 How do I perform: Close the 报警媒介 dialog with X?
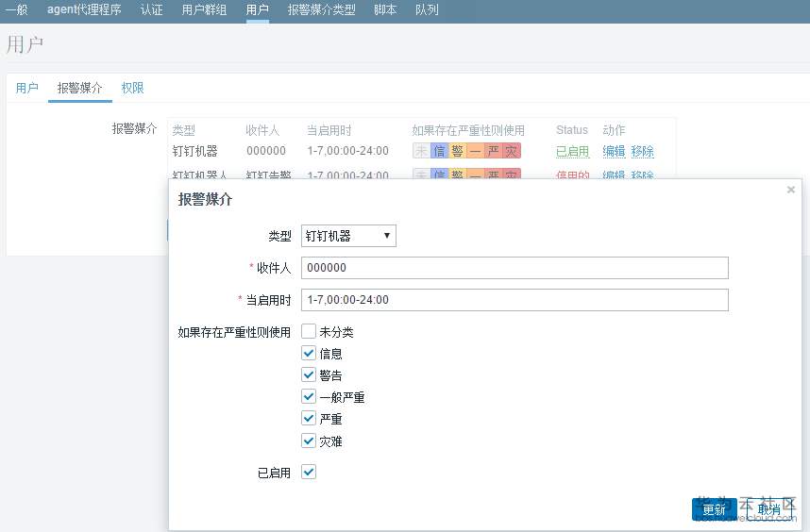coord(790,190)
